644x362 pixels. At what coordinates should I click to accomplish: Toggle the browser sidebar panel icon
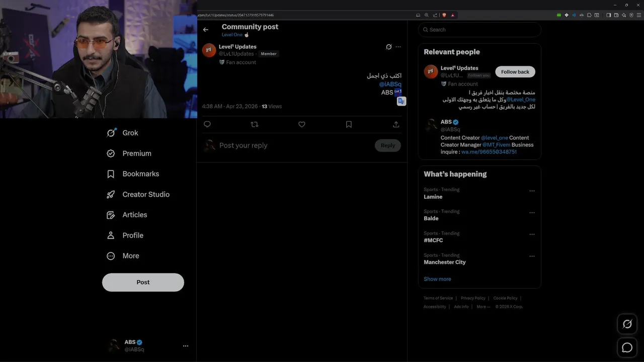[x=608, y=15]
